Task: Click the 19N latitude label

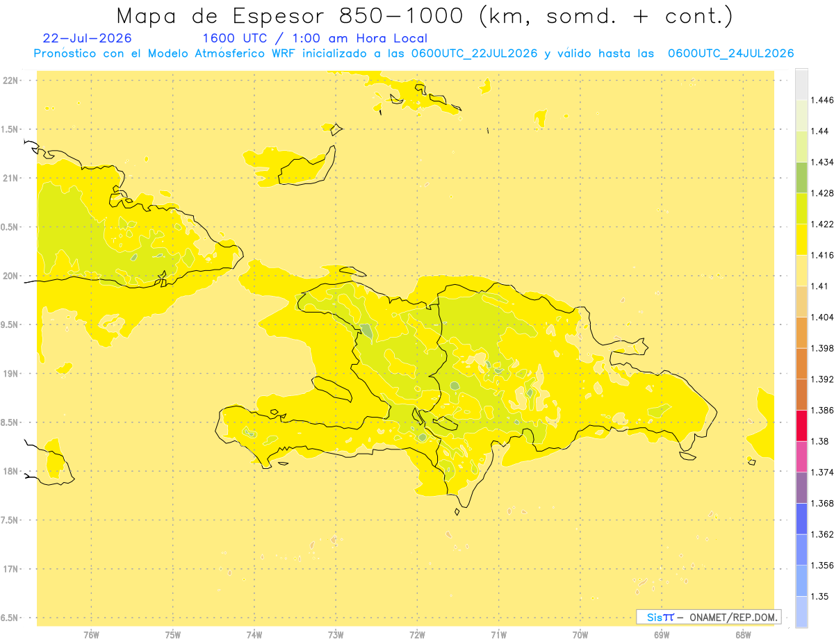Action: point(12,373)
